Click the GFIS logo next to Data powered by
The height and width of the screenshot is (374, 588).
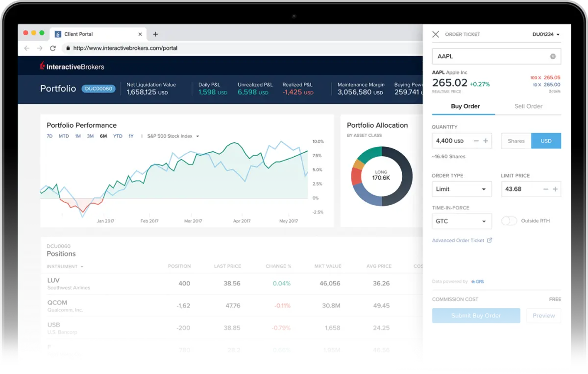(477, 281)
